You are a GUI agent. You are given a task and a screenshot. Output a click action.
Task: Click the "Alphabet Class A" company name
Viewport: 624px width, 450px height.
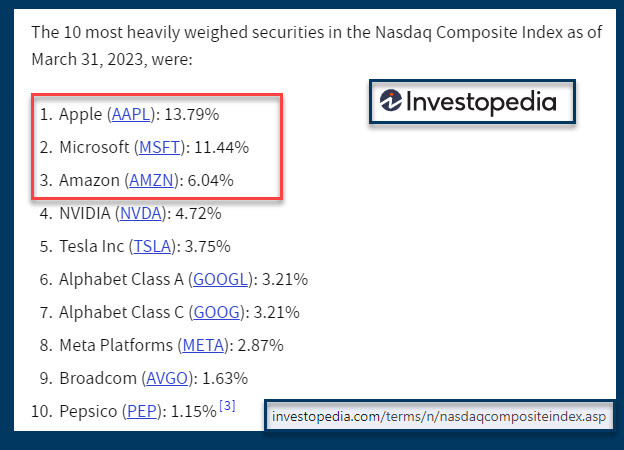(x=122, y=279)
